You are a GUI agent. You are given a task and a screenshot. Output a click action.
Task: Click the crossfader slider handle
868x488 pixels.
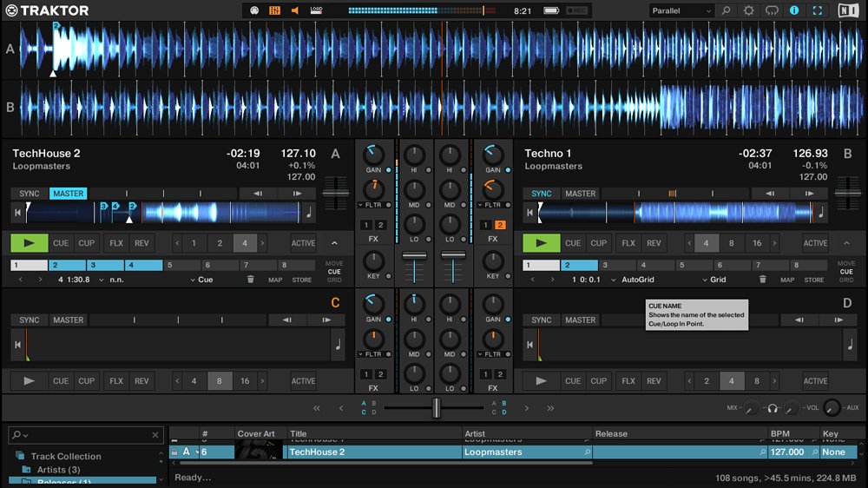(436, 407)
